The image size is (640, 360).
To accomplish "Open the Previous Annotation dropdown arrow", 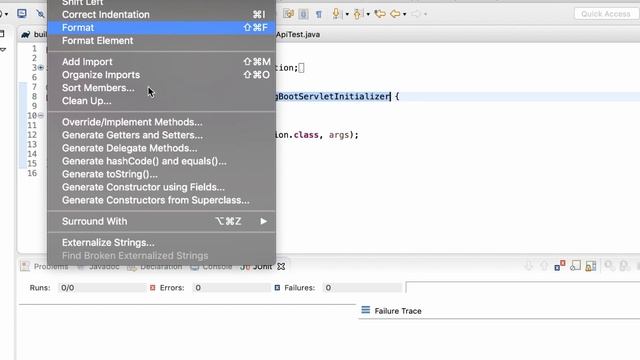I will pyautogui.click(x=368, y=14).
